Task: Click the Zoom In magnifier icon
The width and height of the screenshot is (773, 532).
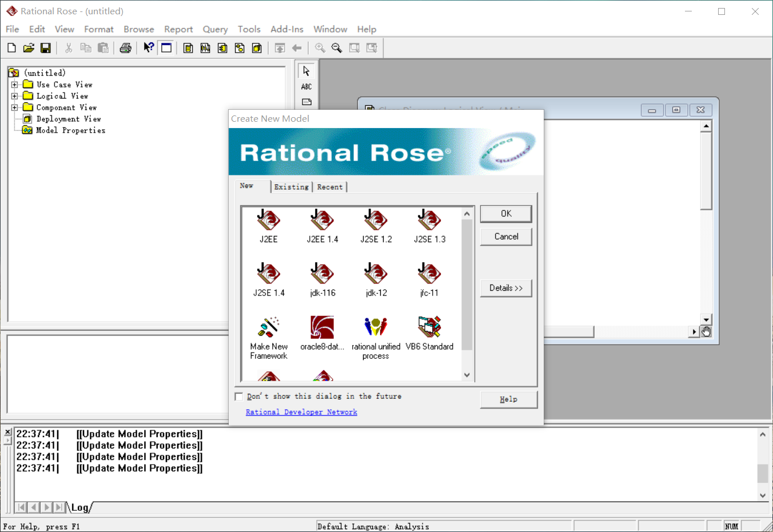Action: [320, 47]
